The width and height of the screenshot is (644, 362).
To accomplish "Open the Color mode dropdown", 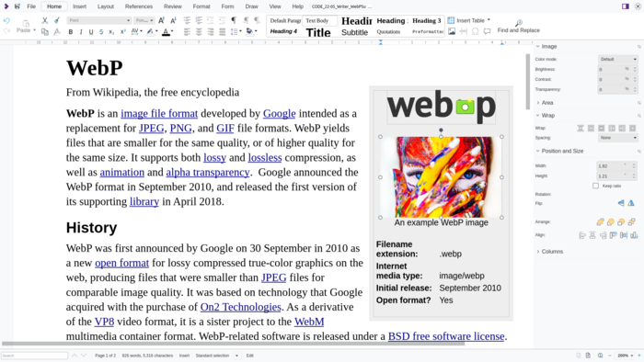I will (617, 59).
